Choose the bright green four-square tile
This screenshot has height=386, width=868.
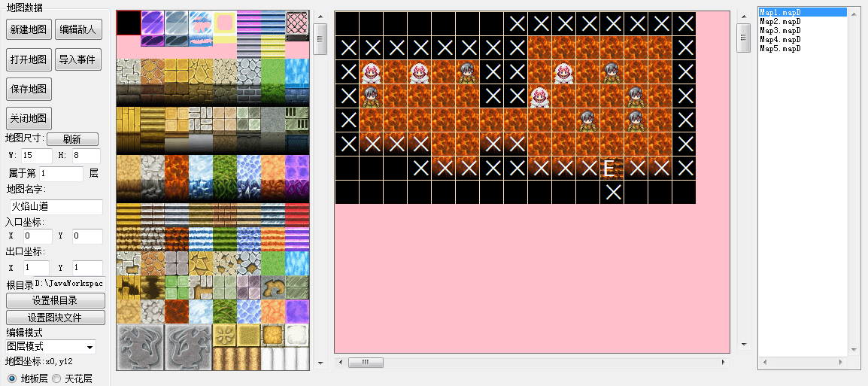pyautogui.click(x=177, y=287)
